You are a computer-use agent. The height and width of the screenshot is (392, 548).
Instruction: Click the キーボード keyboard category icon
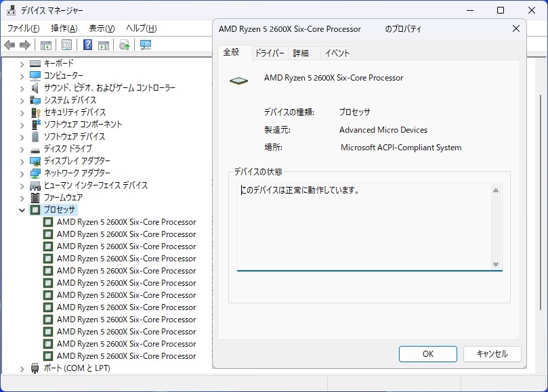coord(35,64)
